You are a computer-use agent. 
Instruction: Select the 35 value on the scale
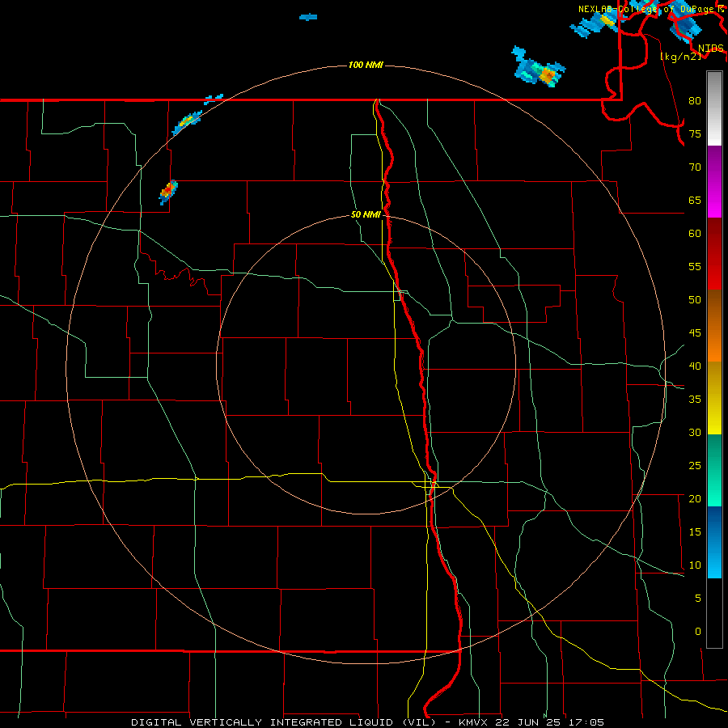coord(695,400)
